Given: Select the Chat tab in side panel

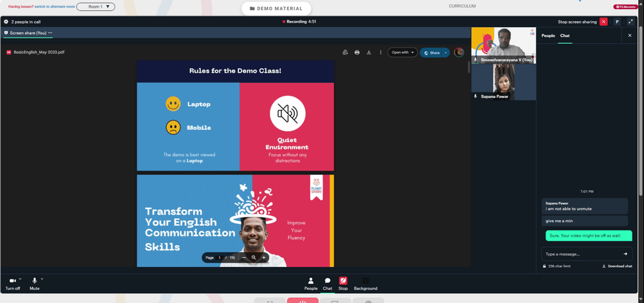Looking at the screenshot, I should point(565,35).
